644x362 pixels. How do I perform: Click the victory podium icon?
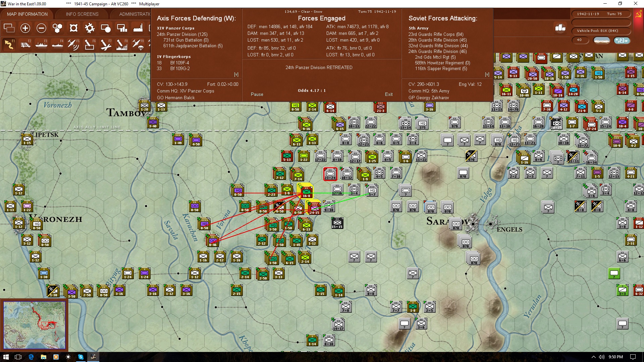560,28
